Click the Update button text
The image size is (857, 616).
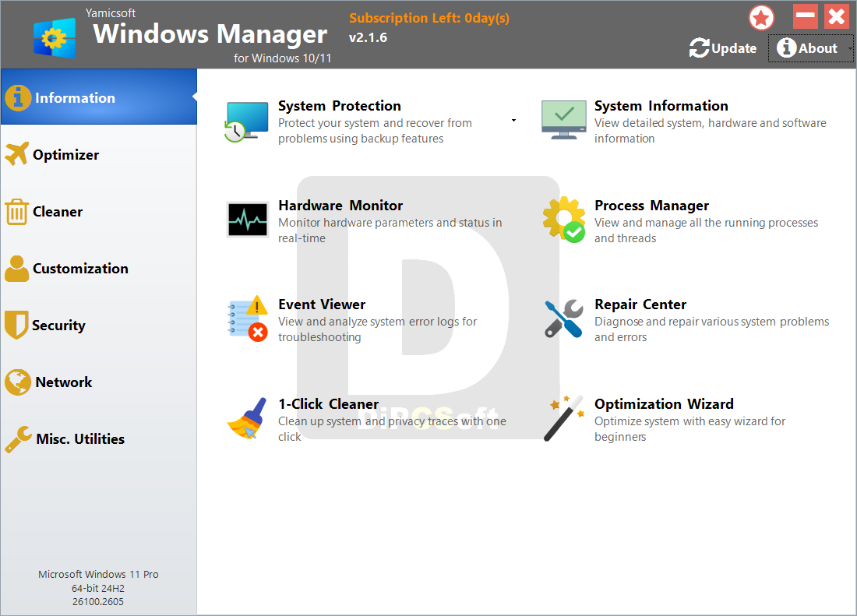(734, 48)
